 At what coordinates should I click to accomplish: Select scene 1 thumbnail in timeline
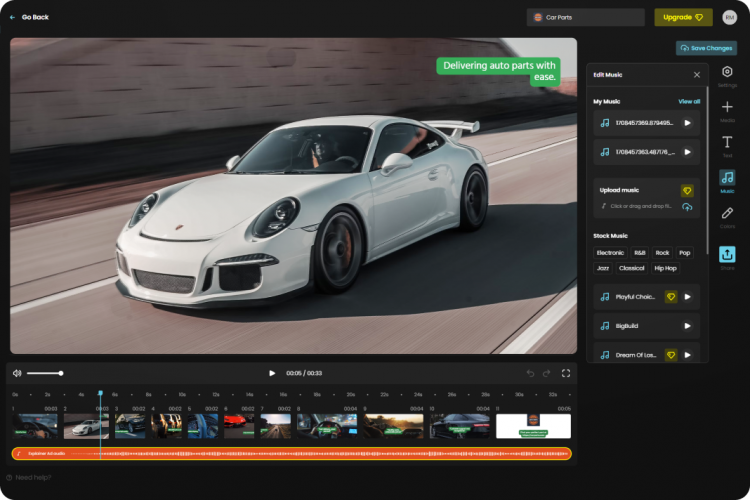point(35,426)
